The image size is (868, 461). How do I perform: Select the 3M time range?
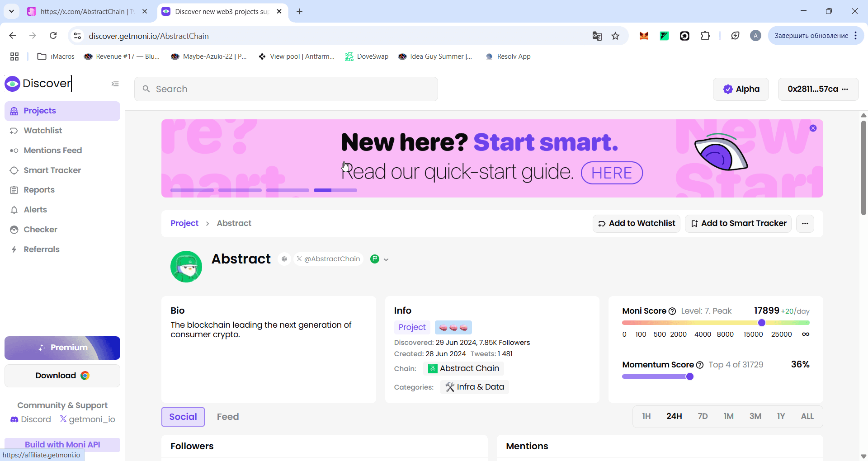755,417
